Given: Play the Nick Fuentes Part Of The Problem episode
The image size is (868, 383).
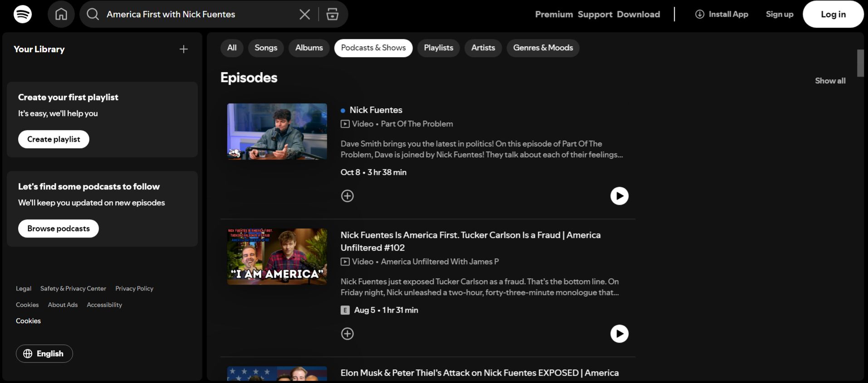Looking at the screenshot, I should point(619,196).
